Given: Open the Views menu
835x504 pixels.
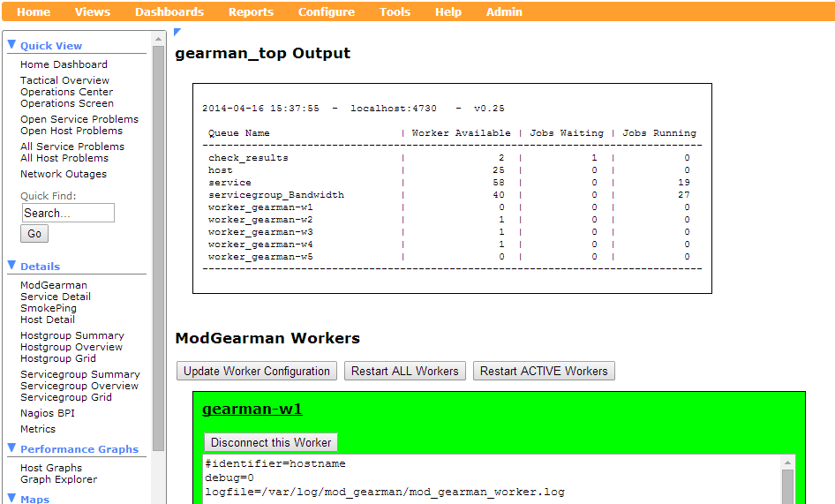Looking at the screenshot, I should point(92,11).
